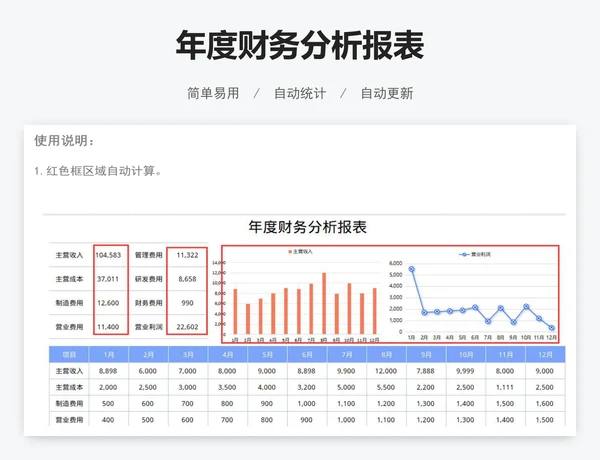Click the 3月 blue table header cell

[188, 355]
